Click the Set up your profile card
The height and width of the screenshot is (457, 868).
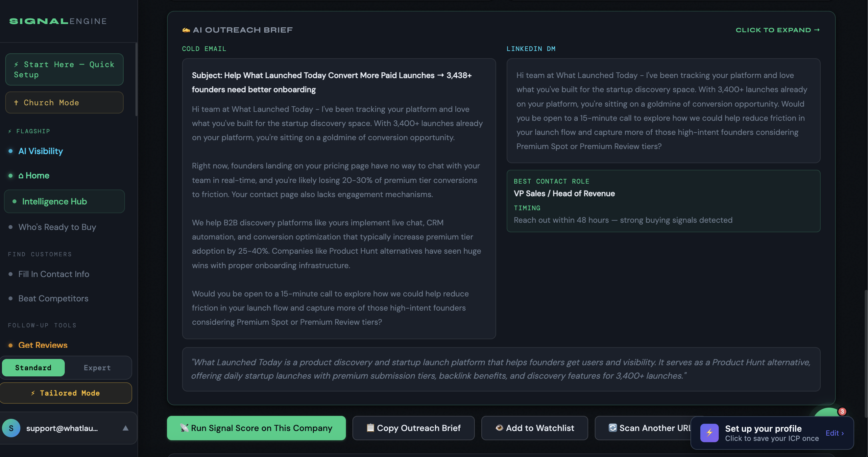pyautogui.click(x=772, y=433)
